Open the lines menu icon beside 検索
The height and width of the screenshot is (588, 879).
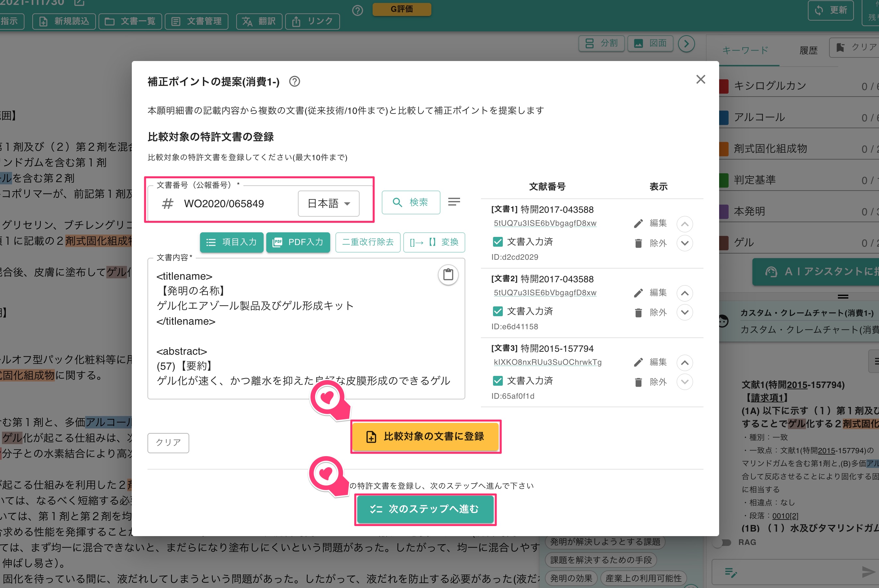454,202
